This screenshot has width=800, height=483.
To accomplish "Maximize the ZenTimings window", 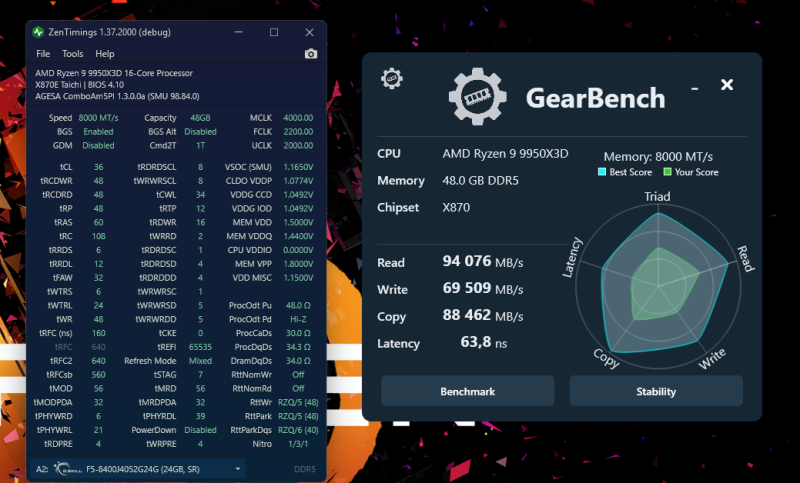I will tap(274, 32).
